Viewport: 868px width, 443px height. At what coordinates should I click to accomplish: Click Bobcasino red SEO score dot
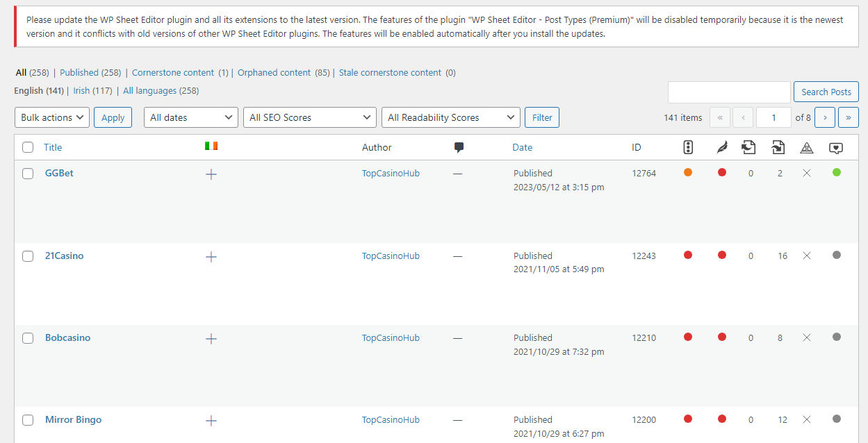pyautogui.click(x=688, y=337)
